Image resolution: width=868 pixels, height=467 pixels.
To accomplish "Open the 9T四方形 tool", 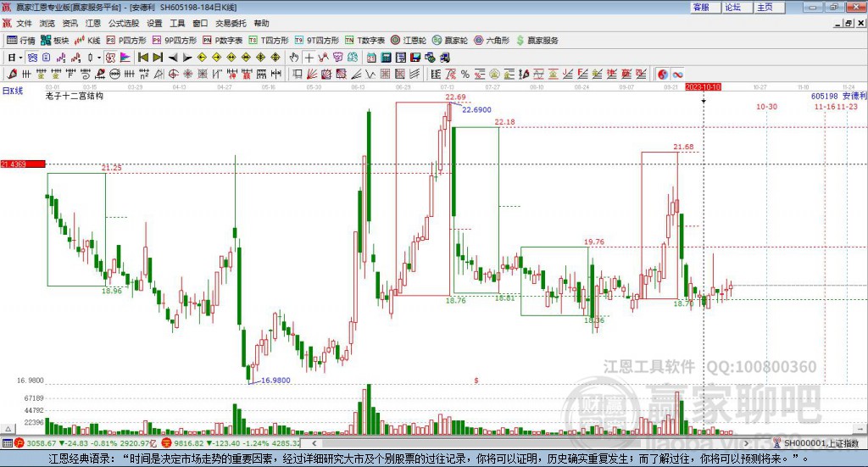I will pos(317,41).
